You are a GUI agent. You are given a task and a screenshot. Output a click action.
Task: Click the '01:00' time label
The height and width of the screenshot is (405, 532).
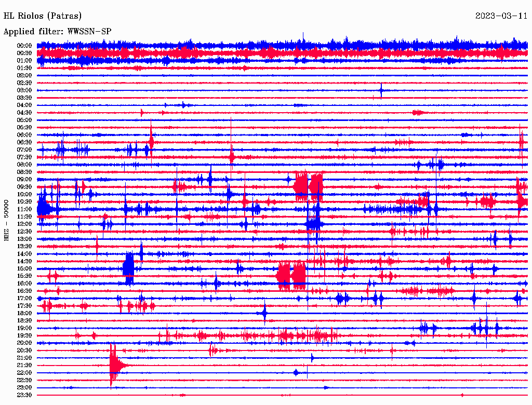point(24,61)
